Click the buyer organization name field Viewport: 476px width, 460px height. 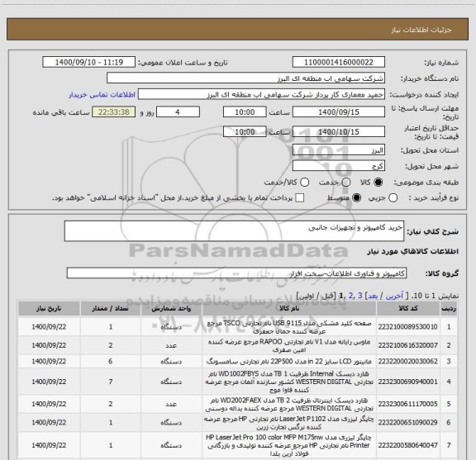246,78
